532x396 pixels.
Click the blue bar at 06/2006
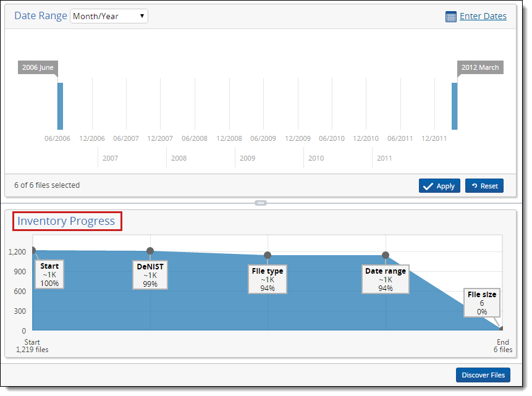(x=60, y=106)
